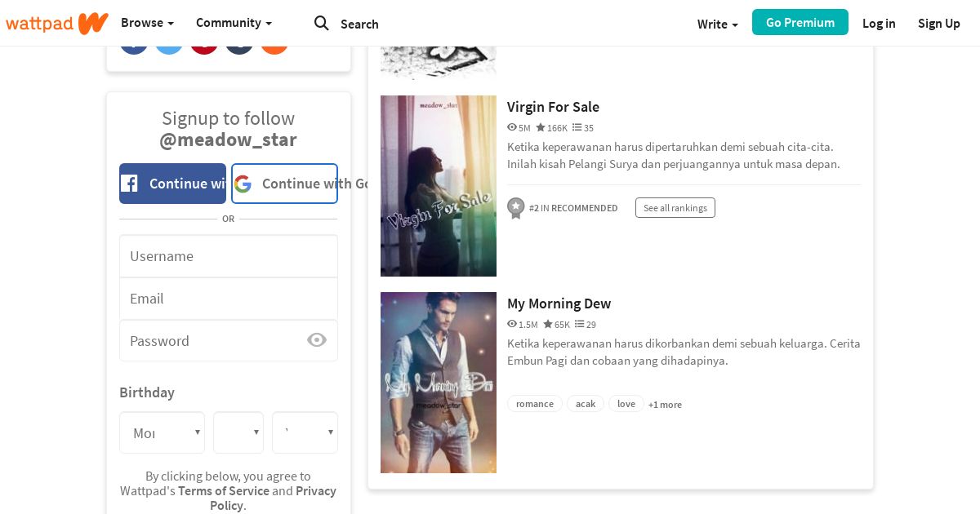Click the ranking medal icon beside #2 IN RECOMMENDED
Viewport: 980px width, 514px height.
(x=515, y=208)
